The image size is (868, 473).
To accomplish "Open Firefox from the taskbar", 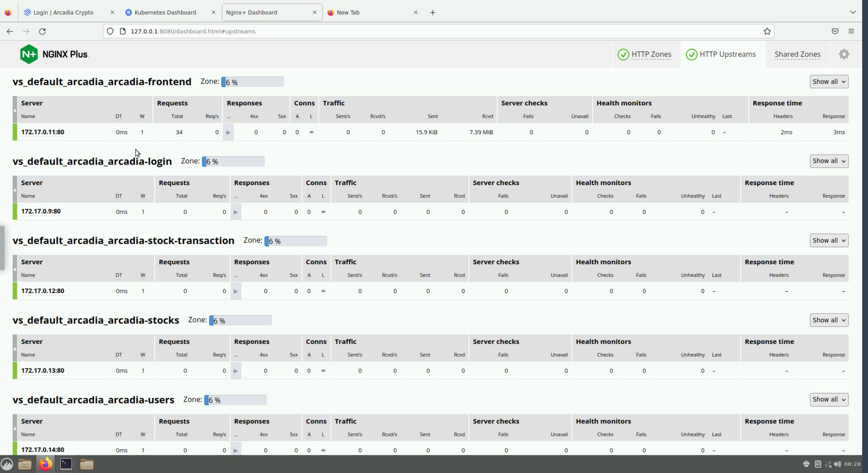I will 45,464.
